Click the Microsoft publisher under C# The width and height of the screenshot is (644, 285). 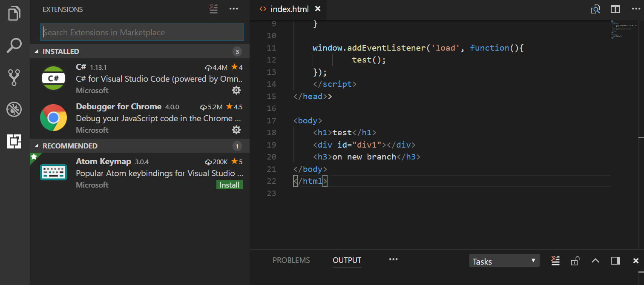pos(92,90)
